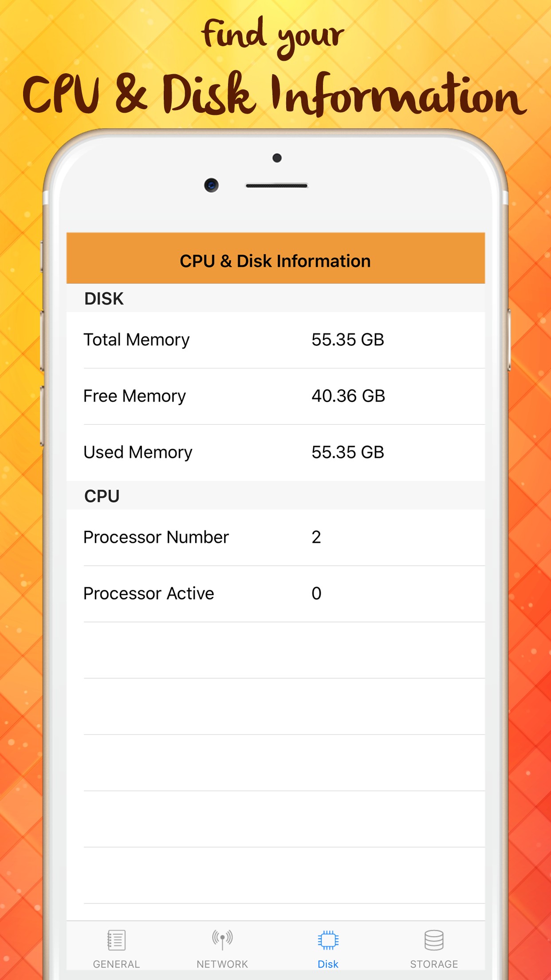The width and height of the screenshot is (551, 980).
Task: Click the Processor Active row label
Action: pos(149,593)
